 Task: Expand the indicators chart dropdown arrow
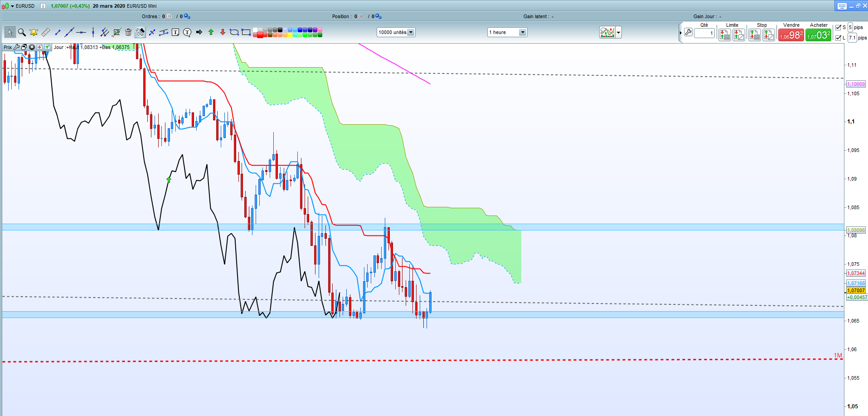[618, 32]
